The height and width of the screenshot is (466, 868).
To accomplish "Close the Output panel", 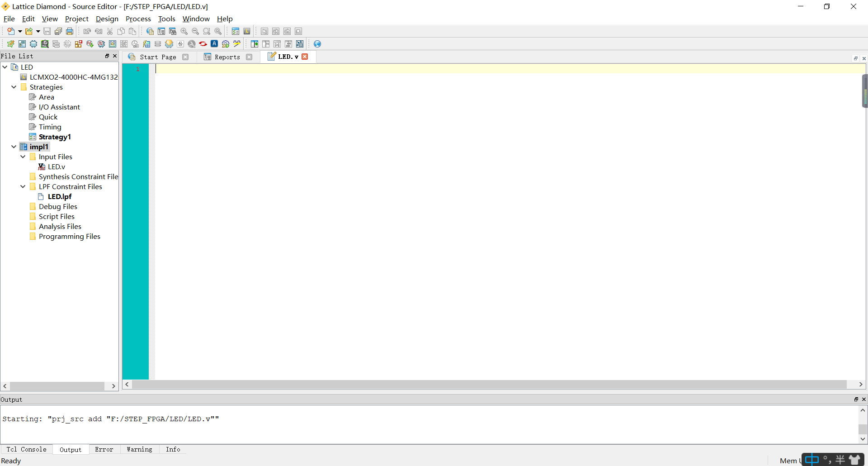I will (x=864, y=399).
